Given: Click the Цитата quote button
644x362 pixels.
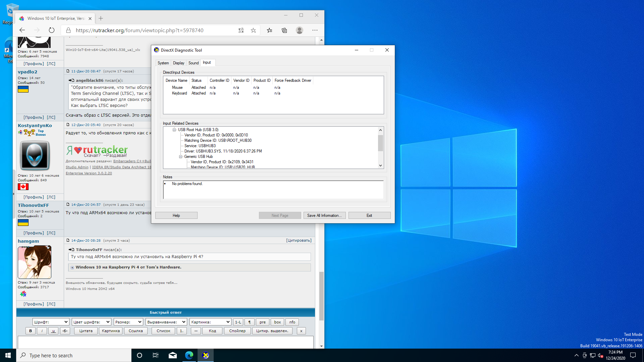Looking at the screenshot, I should 86,331.
